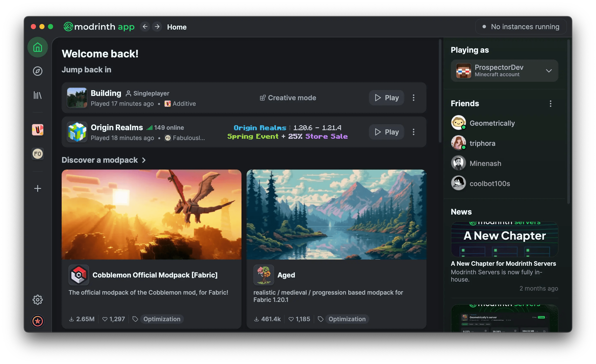Play the Building world

point(386,98)
